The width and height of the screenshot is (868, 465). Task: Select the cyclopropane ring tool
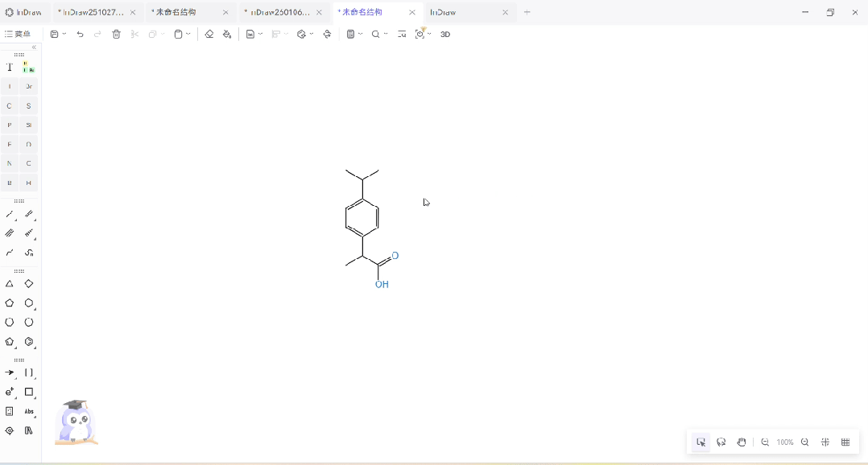pos(10,284)
